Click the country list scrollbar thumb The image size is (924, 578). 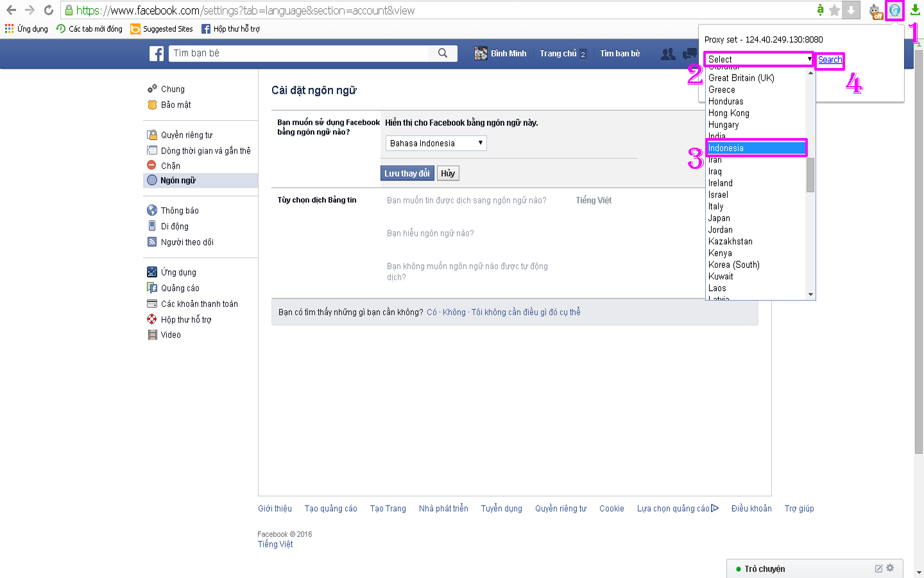pos(810,175)
